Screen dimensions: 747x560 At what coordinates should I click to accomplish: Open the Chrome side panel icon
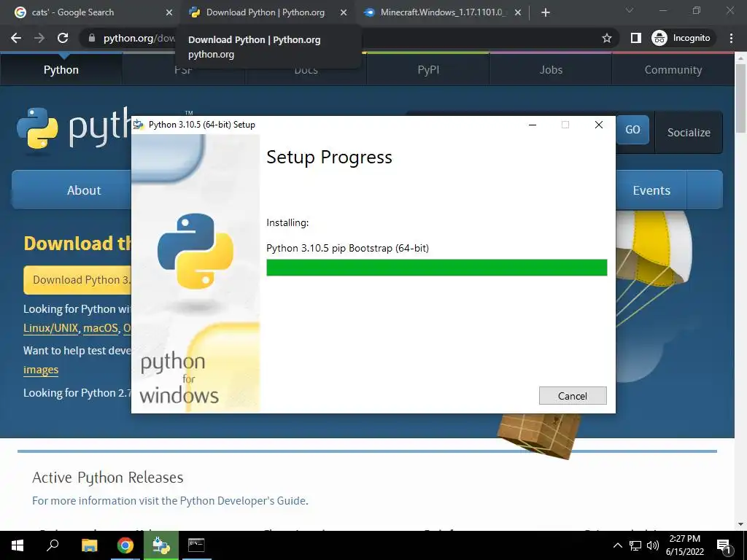(x=635, y=38)
